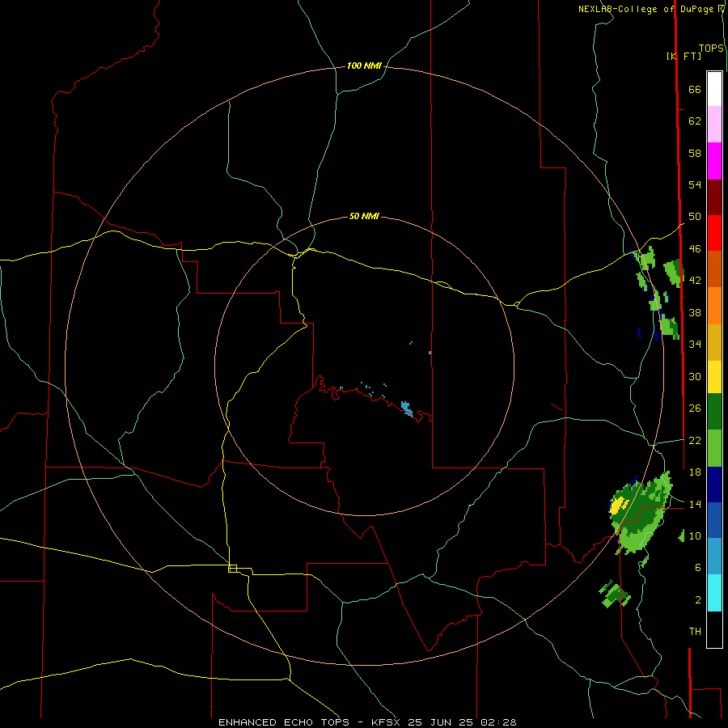Click the bright orange legend swatch near 38
The width and height of the screenshot is (728, 728).
714,306
